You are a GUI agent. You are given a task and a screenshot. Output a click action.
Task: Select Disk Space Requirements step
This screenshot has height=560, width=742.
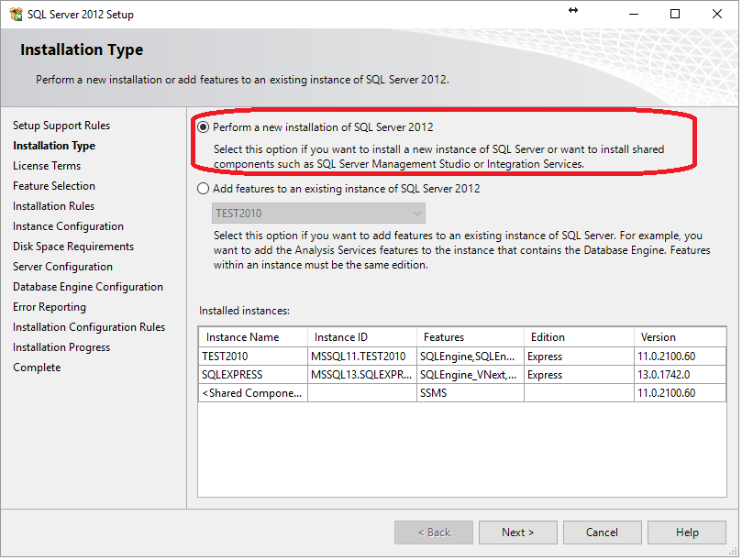(x=73, y=247)
